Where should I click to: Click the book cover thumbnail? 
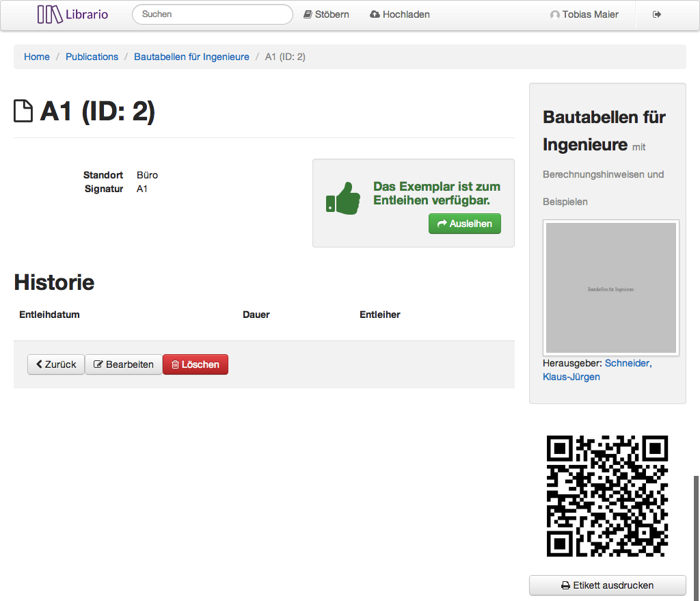click(x=610, y=288)
